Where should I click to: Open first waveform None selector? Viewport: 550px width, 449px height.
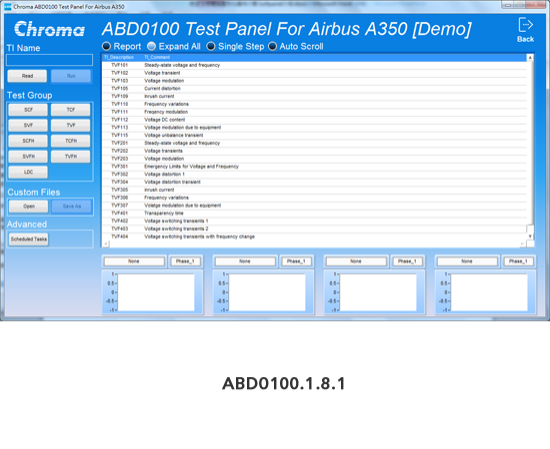point(134,261)
